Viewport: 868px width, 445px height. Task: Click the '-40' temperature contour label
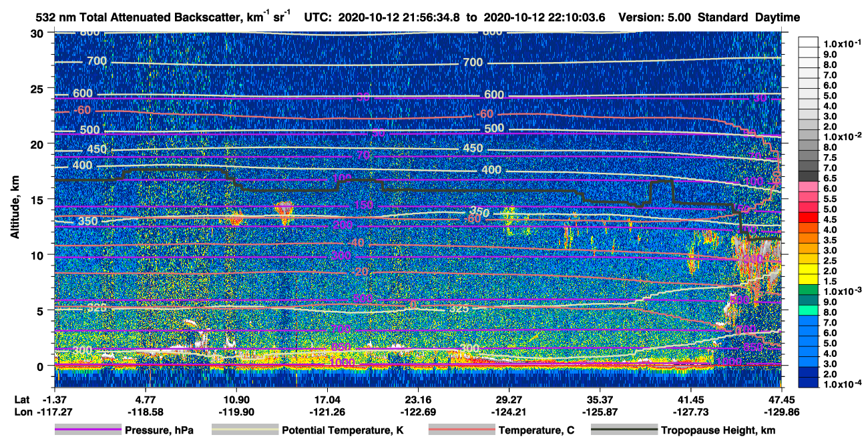357,242
